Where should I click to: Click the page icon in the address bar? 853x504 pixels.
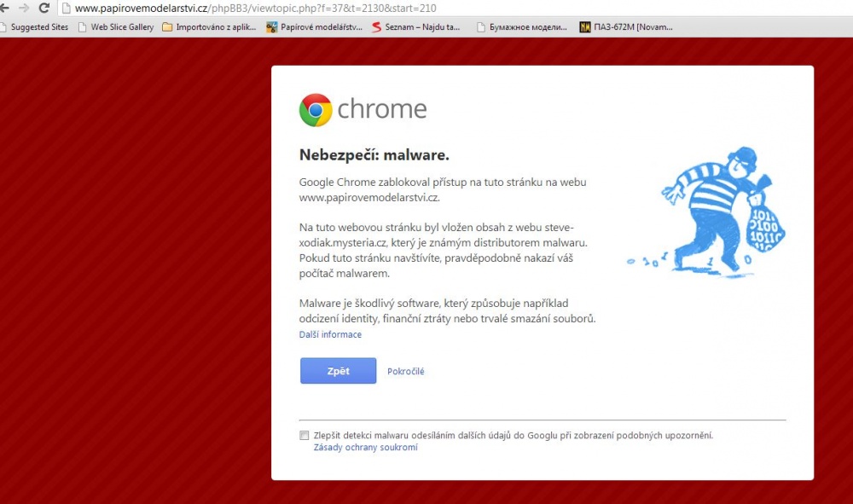(67, 9)
